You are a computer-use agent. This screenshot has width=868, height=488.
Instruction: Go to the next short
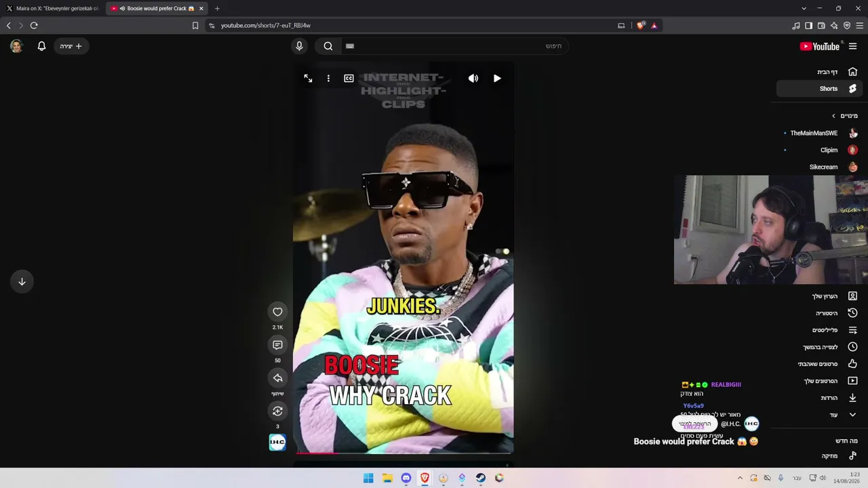pos(22,282)
